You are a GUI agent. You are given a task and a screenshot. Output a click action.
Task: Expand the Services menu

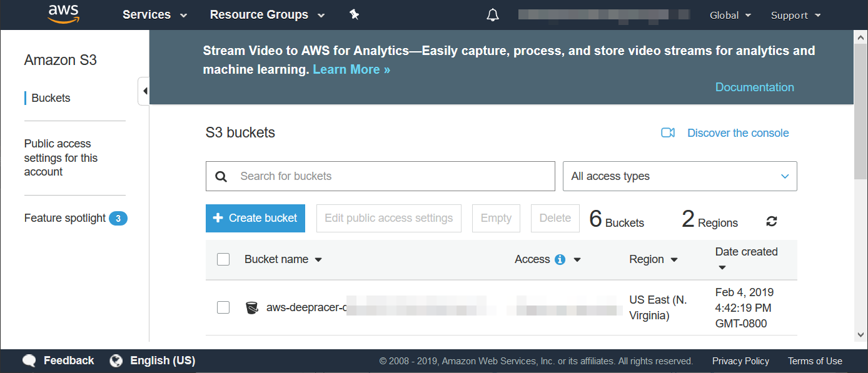click(154, 15)
